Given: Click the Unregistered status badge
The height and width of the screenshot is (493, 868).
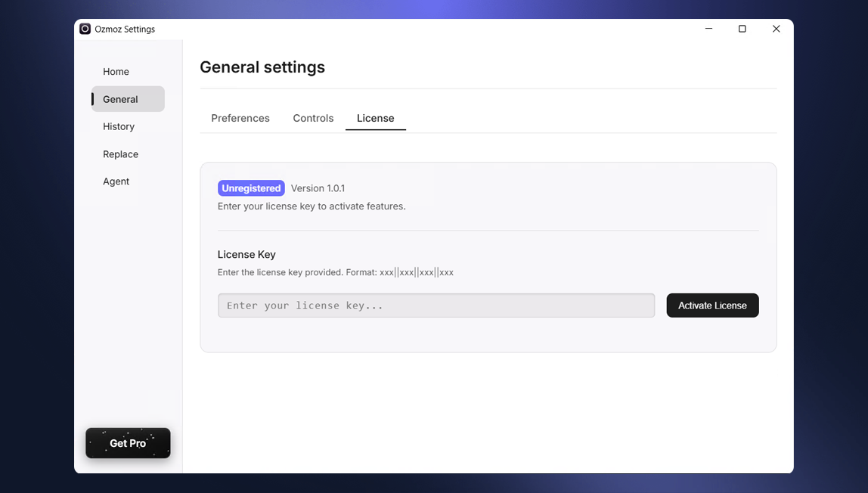Looking at the screenshot, I should pyautogui.click(x=251, y=188).
